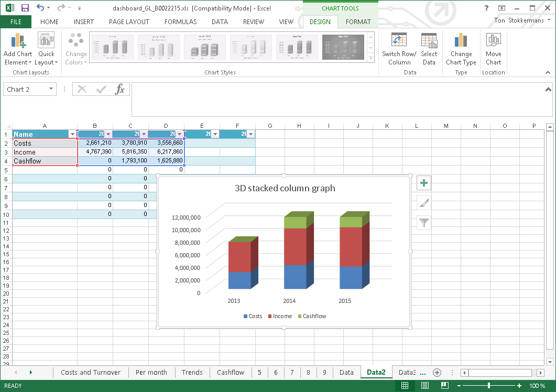Switch to the FORMULAS tab
The height and width of the screenshot is (392, 556).
(180, 21)
